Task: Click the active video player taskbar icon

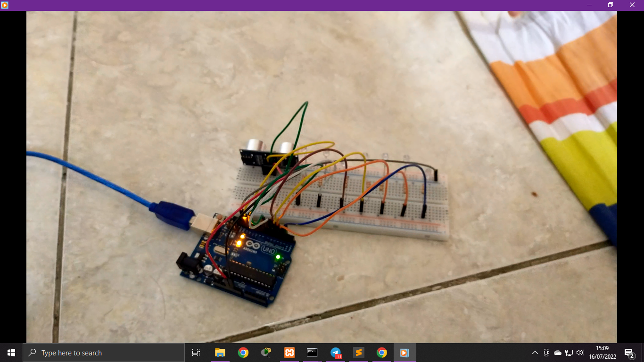Action: 405,353
